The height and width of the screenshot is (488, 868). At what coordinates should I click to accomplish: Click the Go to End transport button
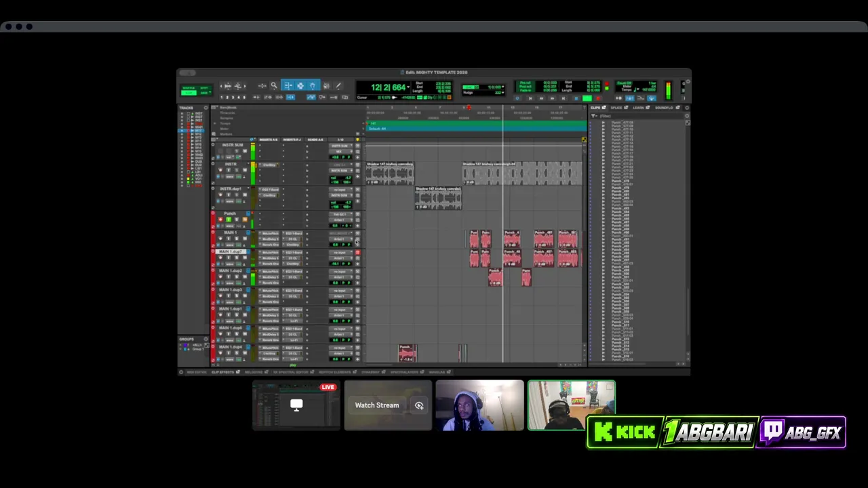(x=564, y=98)
